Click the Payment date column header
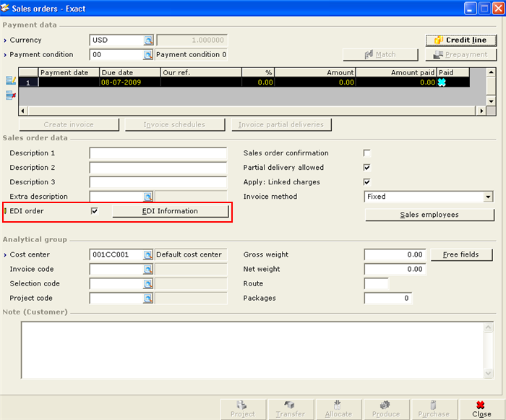The image size is (506, 420). coord(69,72)
